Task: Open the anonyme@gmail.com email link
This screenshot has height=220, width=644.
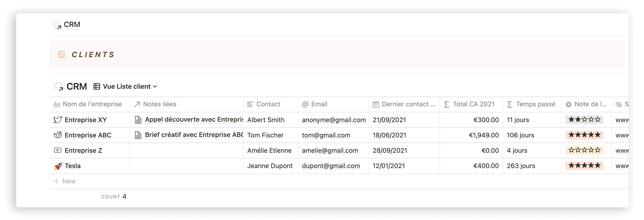Action: 334,120
